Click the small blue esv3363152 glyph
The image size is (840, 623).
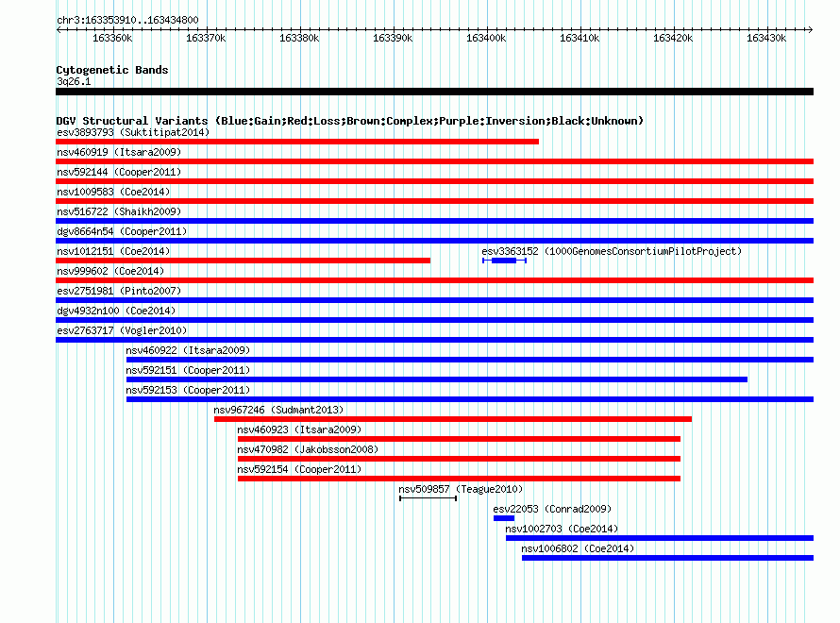504,261
